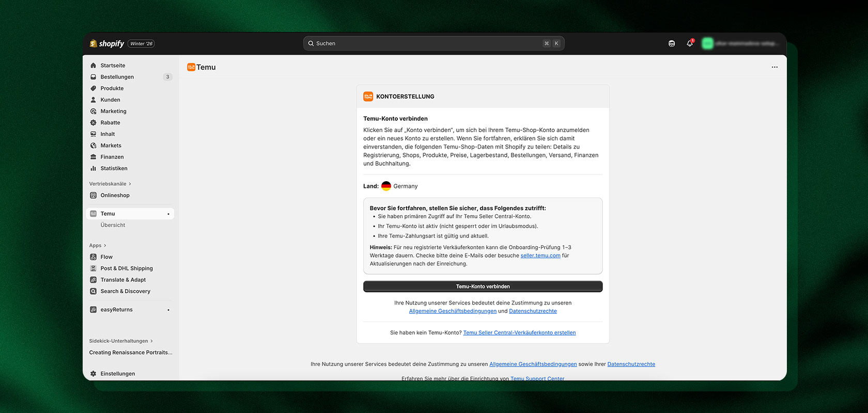Click the Finanzen bank icon
Screen dimensions: 868x413
click(x=94, y=157)
